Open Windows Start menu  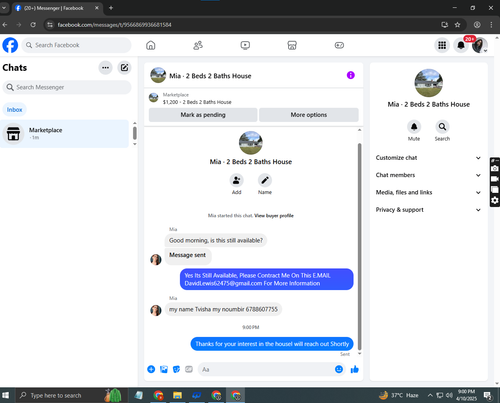tap(6, 395)
